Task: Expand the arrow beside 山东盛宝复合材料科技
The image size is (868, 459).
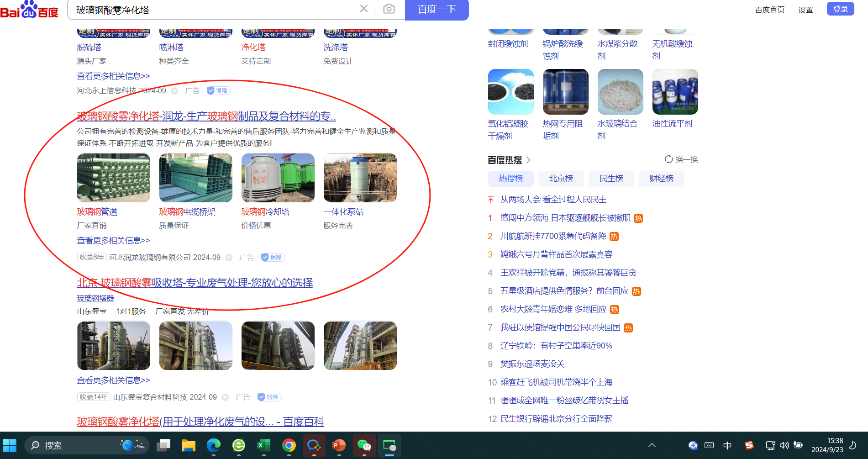Action: [x=225, y=397]
